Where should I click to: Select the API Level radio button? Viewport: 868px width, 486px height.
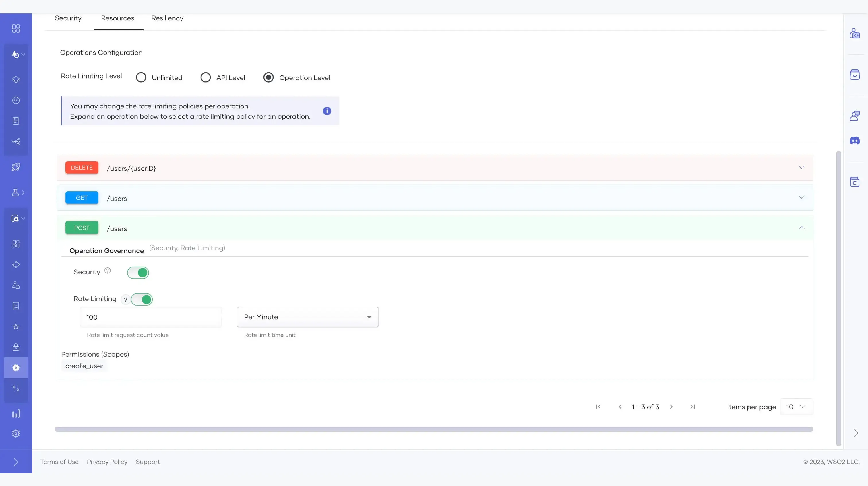click(x=206, y=78)
